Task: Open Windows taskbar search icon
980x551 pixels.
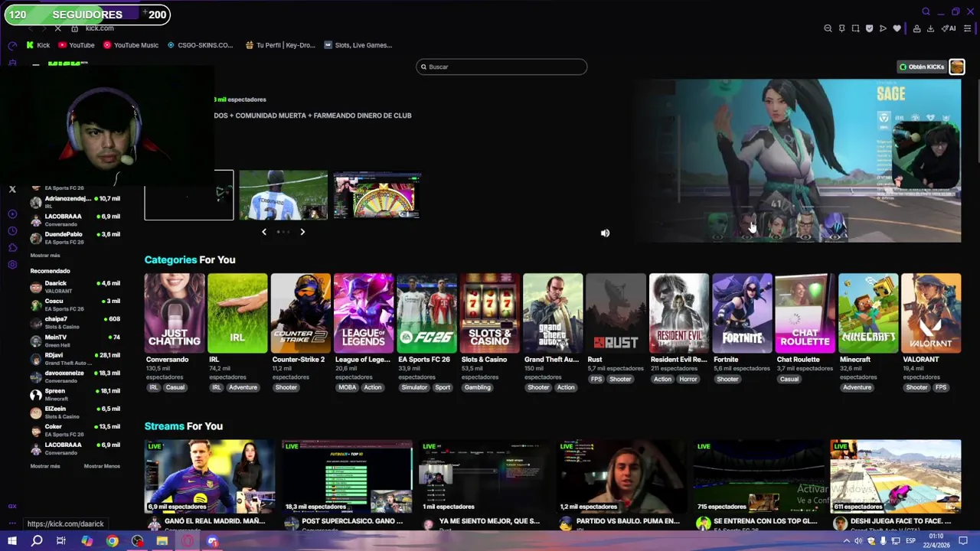Action: click(37, 541)
